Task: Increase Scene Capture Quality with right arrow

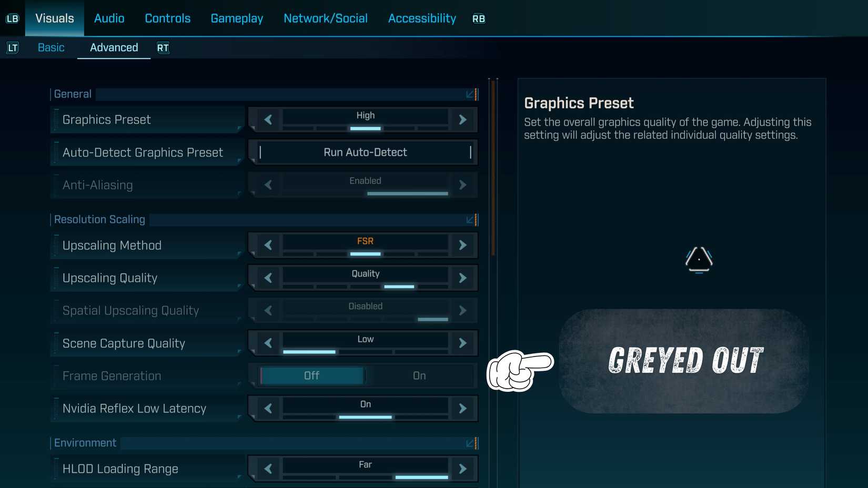Action: point(462,343)
